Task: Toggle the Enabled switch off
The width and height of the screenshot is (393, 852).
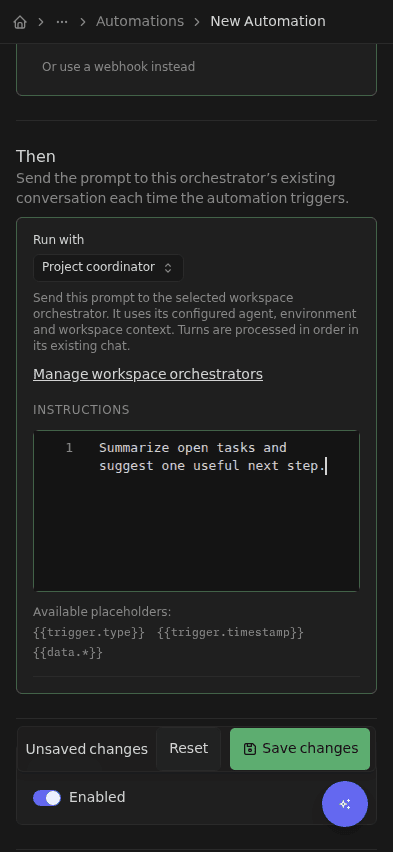Action: tap(47, 798)
